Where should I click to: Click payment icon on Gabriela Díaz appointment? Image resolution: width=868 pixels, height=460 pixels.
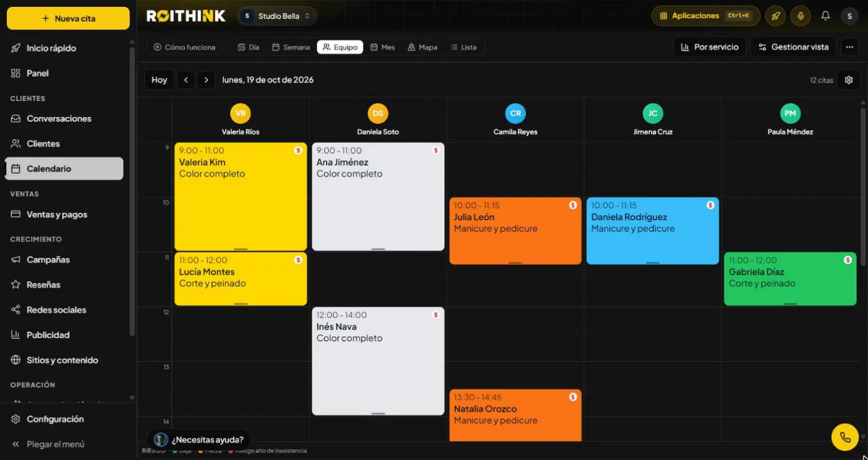848,260
